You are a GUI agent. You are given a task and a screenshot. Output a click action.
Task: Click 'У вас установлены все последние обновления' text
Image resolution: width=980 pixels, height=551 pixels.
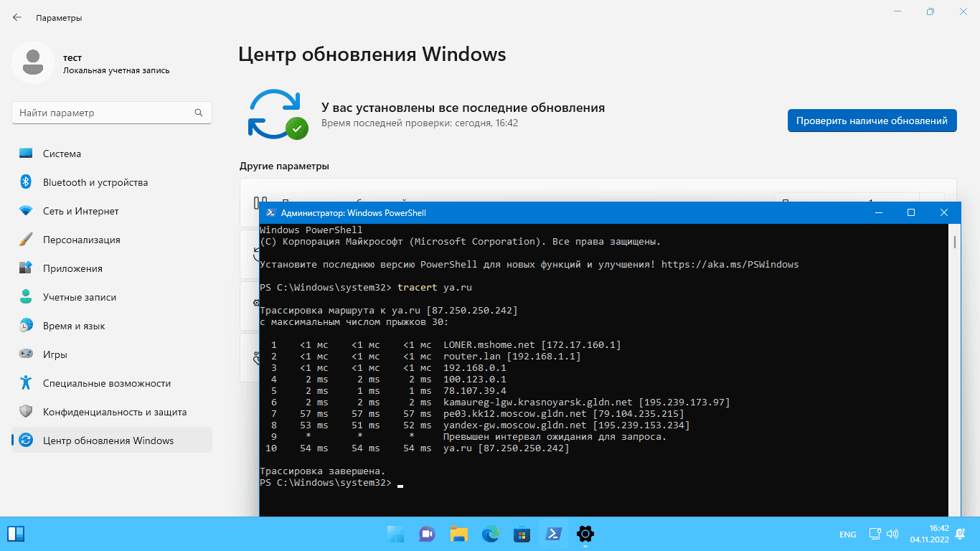point(463,108)
